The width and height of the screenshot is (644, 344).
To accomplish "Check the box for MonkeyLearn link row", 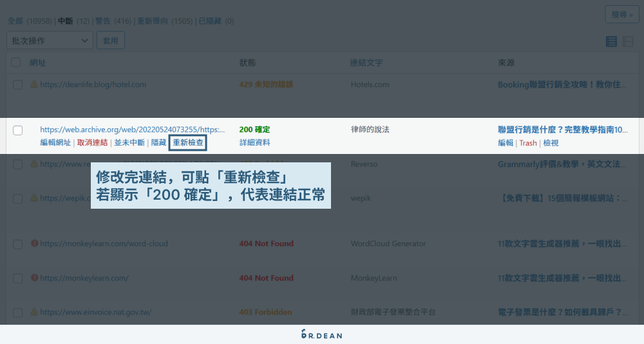I will click(x=17, y=278).
